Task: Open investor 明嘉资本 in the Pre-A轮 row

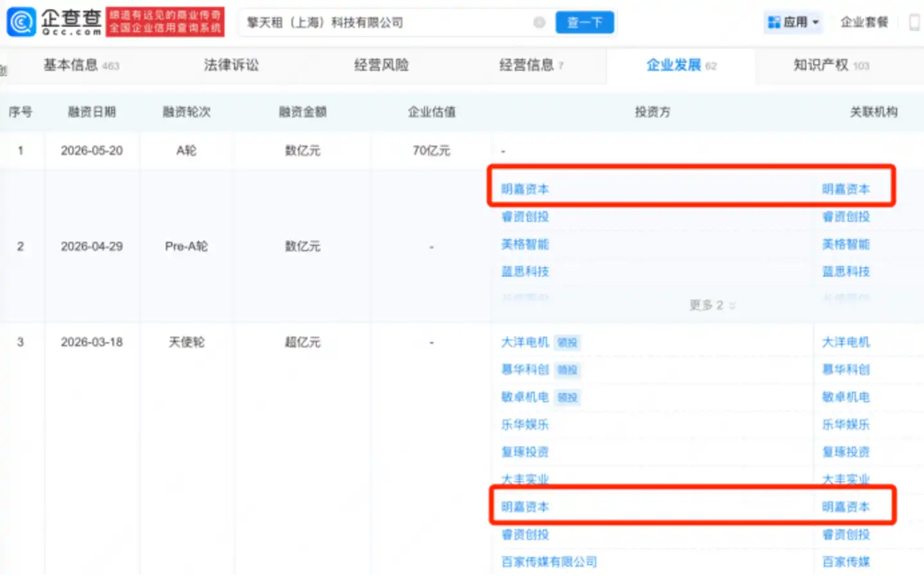Action: tap(525, 189)
